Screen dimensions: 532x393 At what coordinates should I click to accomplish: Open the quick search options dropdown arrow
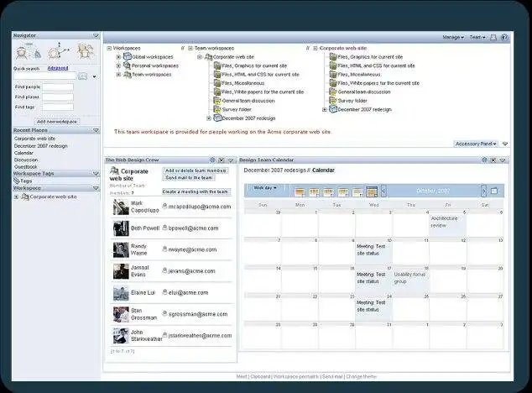[94, 76]
